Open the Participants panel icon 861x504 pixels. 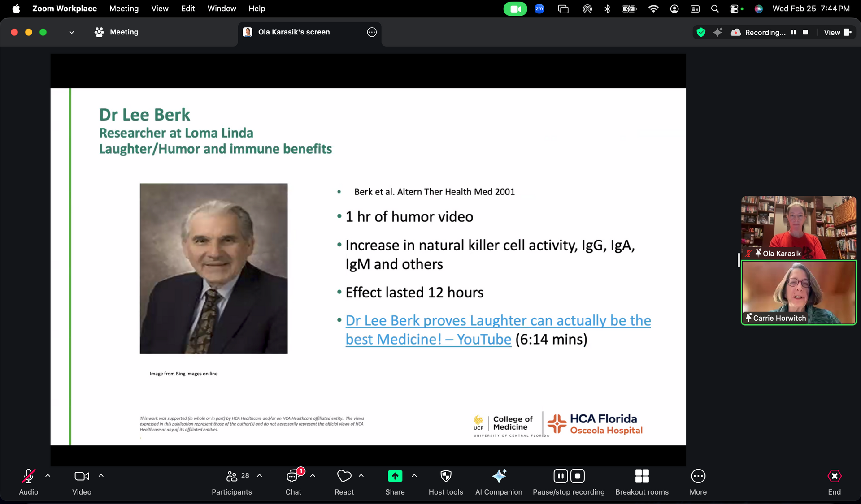pyautogui.click(x=232, y=476)
